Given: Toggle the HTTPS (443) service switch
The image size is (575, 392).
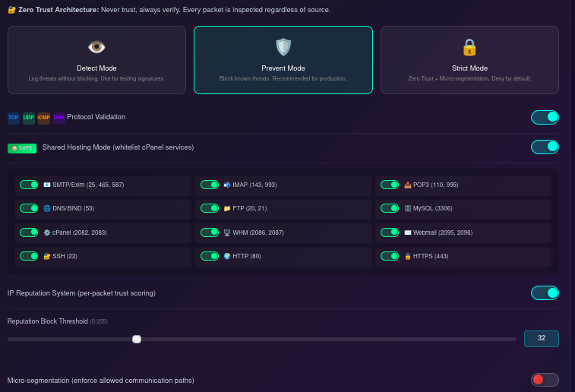Looking at the screenshot, I should pyautogui.click(x=390, y=256).
